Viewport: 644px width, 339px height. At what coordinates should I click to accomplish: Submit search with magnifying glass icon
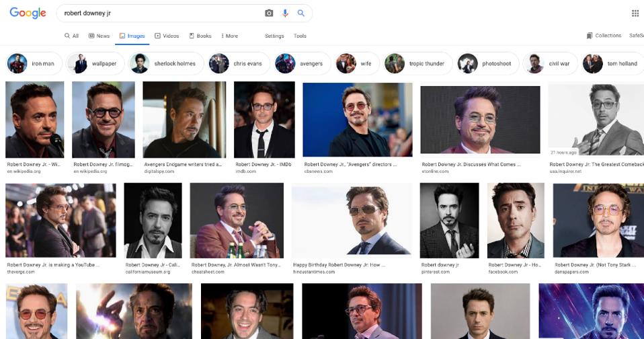(x=301, y=13)
